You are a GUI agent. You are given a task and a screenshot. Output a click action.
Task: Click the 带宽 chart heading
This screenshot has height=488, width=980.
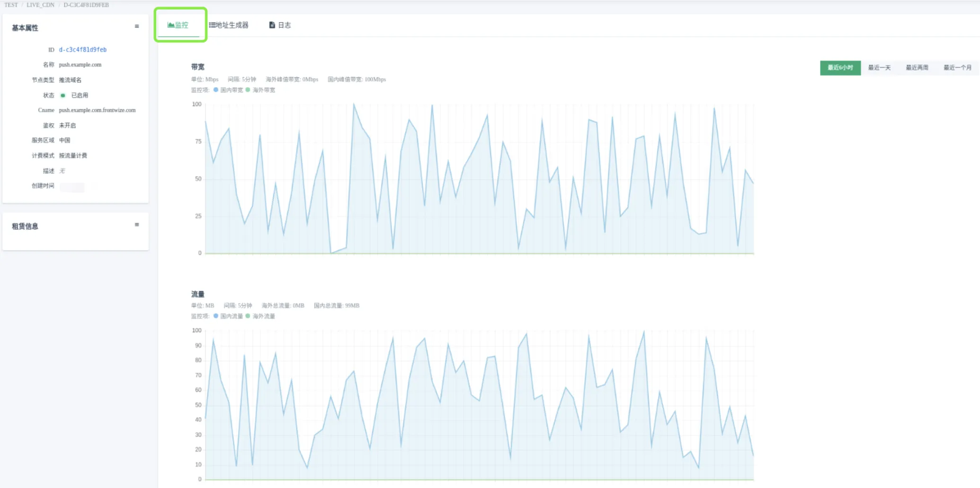point(198,67)
